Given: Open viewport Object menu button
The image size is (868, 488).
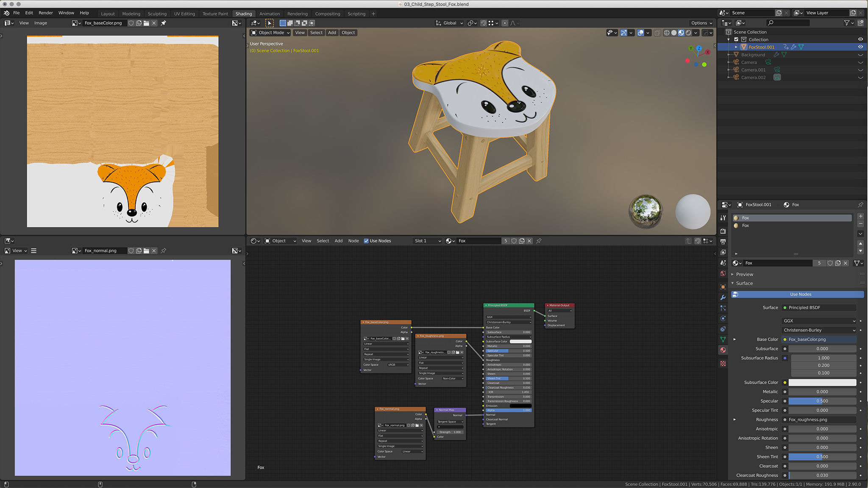Looking at the screenshot, I should click(x=348, y=33).
